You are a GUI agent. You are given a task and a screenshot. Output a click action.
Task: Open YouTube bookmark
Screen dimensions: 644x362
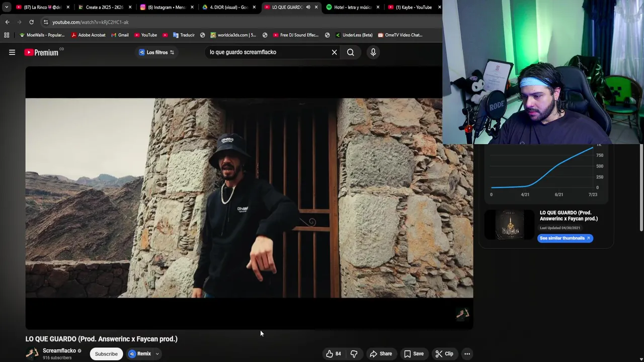[x=145, y=35]
